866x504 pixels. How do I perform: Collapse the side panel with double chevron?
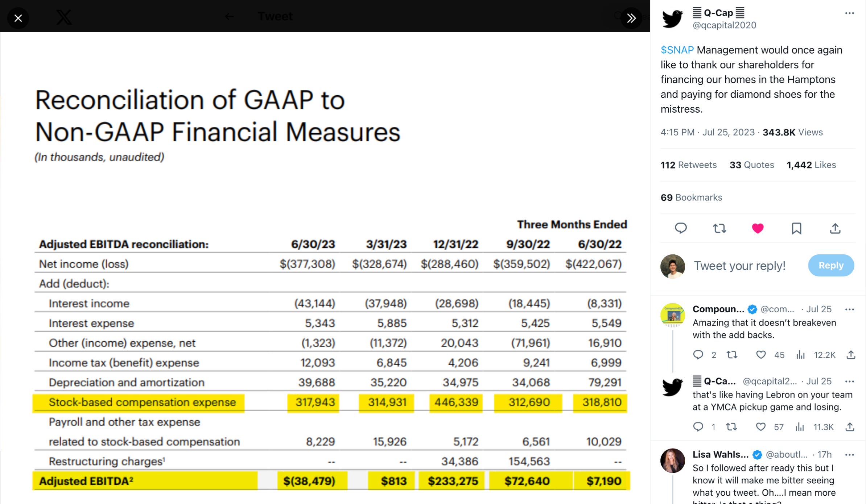click(631, 18)
